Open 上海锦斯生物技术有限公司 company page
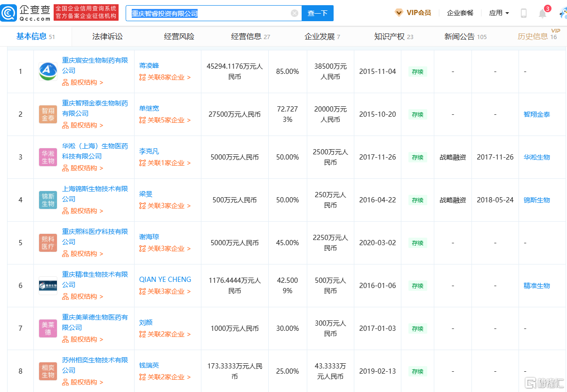 pyautogui.click(x=95, y=194)
